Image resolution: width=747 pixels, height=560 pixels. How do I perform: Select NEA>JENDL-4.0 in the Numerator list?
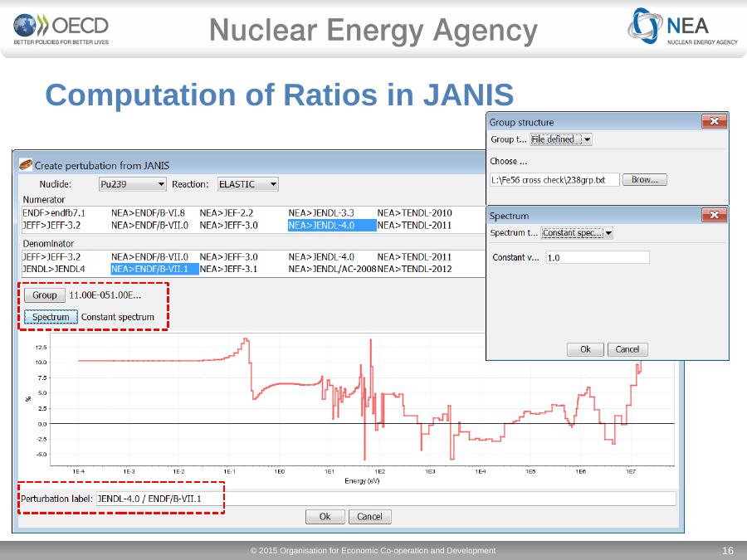[x=325, y=225]
